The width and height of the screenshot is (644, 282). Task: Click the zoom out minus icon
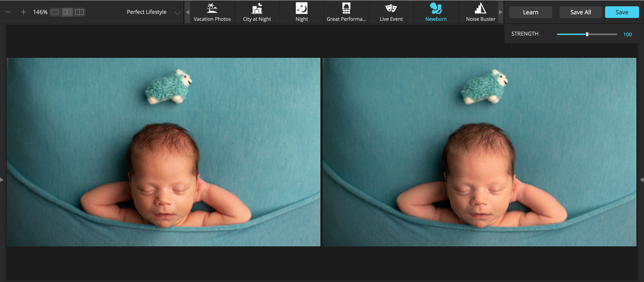coord(8,12)
